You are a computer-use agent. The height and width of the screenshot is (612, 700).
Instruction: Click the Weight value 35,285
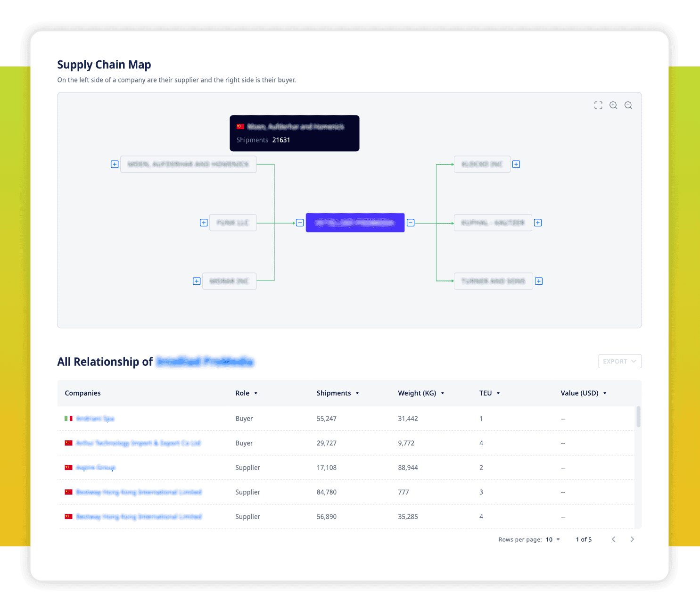(x=408, y=517)
